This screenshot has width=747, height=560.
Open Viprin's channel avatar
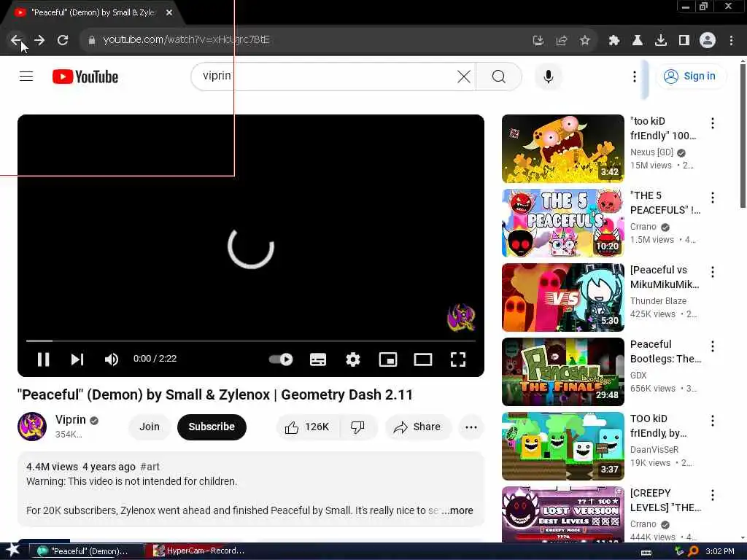click(x=32, y=427)
